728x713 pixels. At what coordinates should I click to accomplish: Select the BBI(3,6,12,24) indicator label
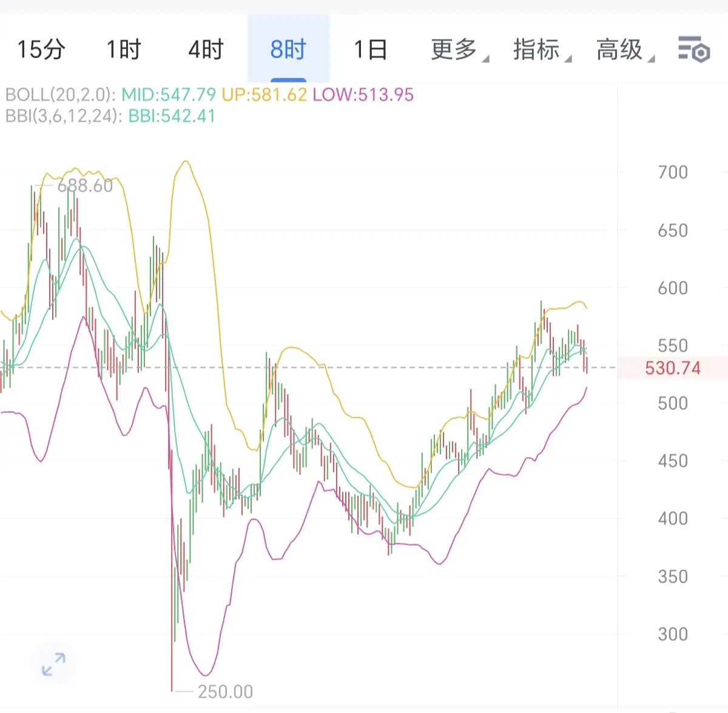64,115
